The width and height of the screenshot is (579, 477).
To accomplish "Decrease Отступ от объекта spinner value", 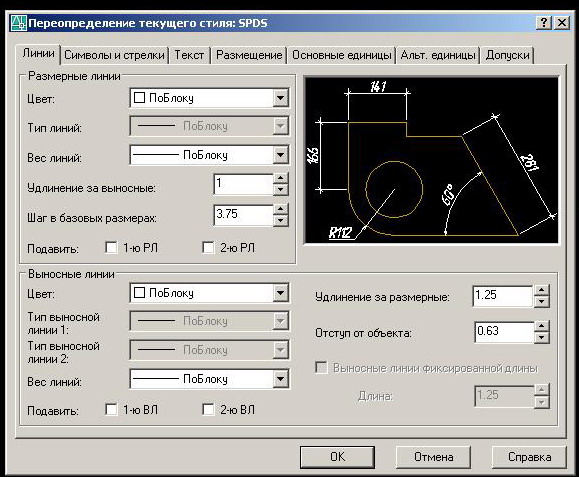I will click(541, 337).
